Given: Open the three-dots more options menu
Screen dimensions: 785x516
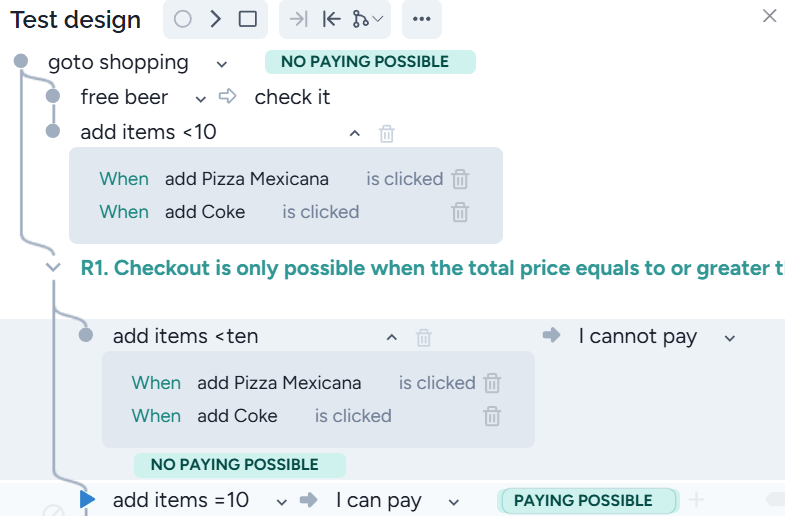Looking at the screenshot, I should pos(421,19).
